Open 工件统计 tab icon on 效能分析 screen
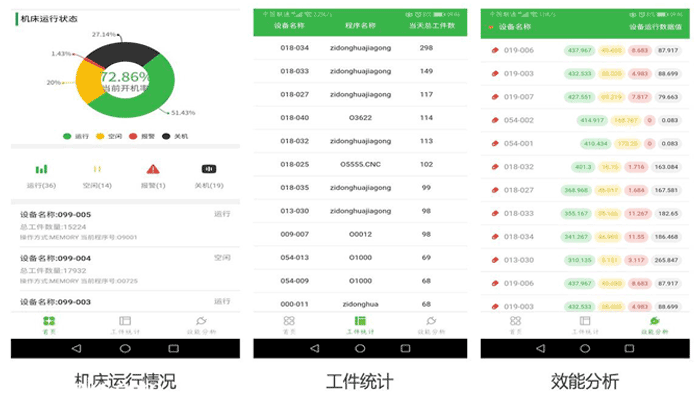Viewport: 700px width, 403px height. tap(585, 321)
